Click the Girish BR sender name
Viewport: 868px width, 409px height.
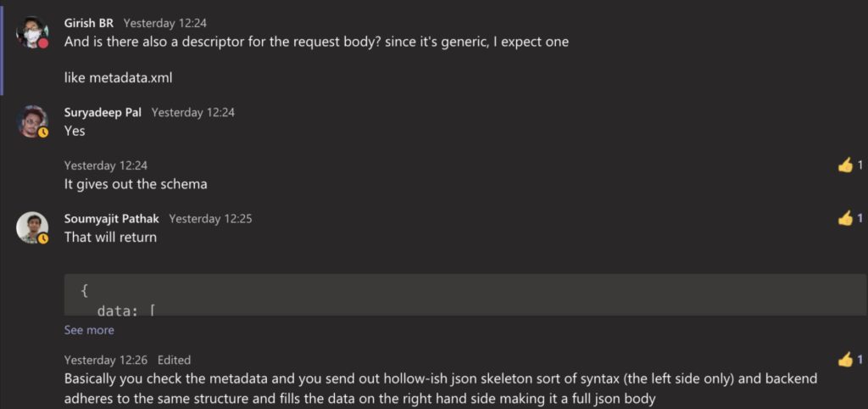coord(88,23)
